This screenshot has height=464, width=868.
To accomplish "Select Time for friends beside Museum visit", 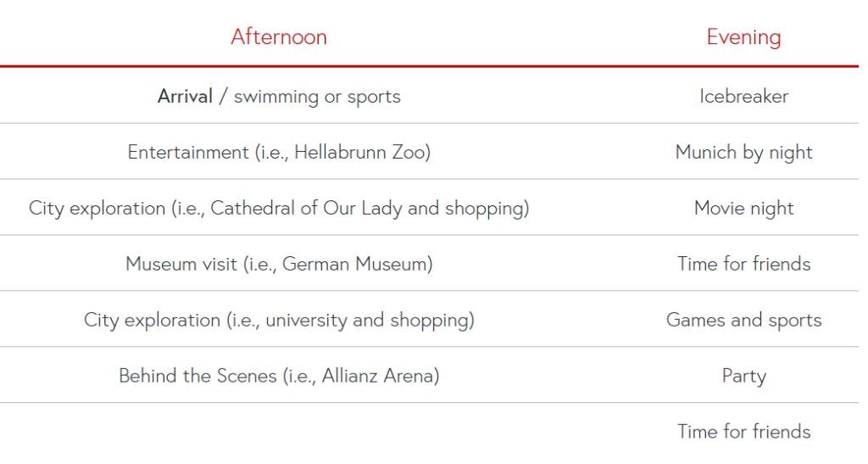I will 743,264.
